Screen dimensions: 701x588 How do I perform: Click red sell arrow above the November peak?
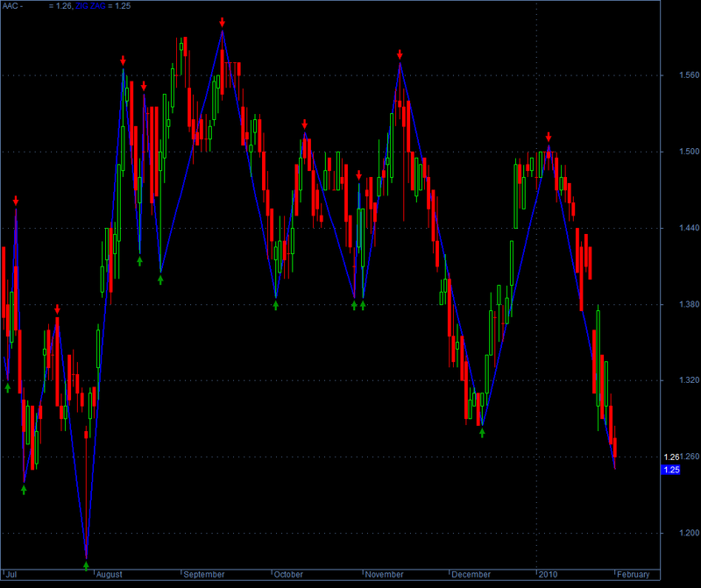click(x=400, y=54)
